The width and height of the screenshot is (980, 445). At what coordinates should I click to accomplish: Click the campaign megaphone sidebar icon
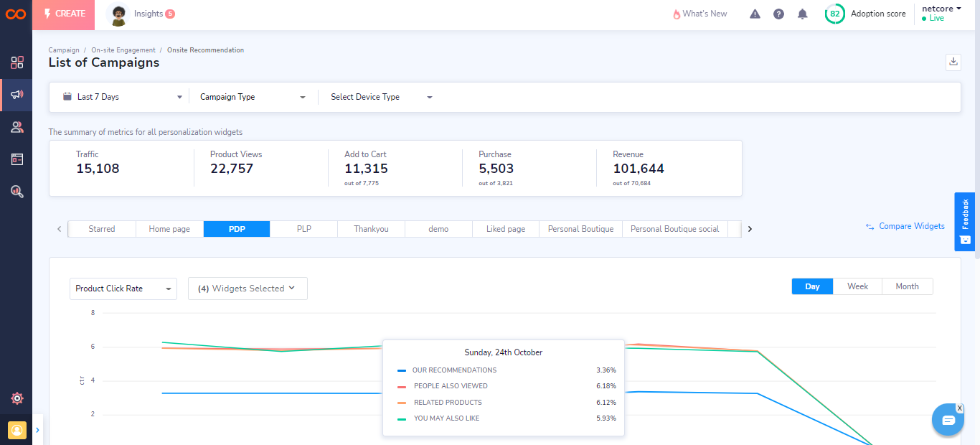17,95
